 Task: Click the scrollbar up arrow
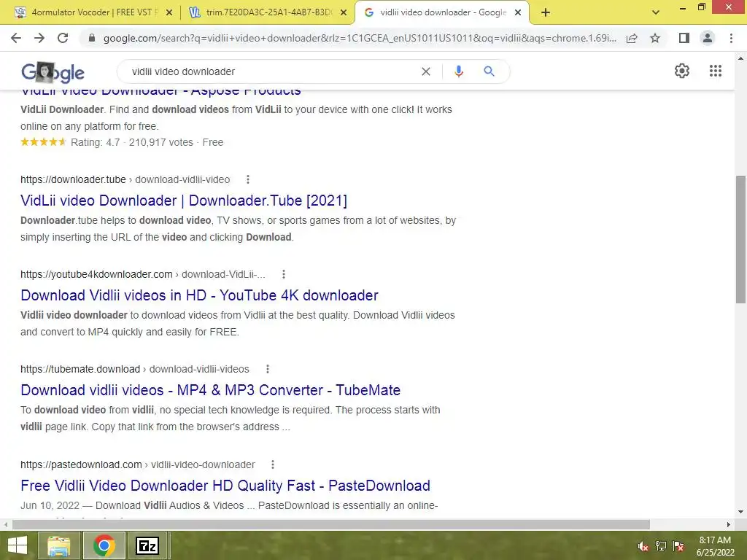pos(740,58)
